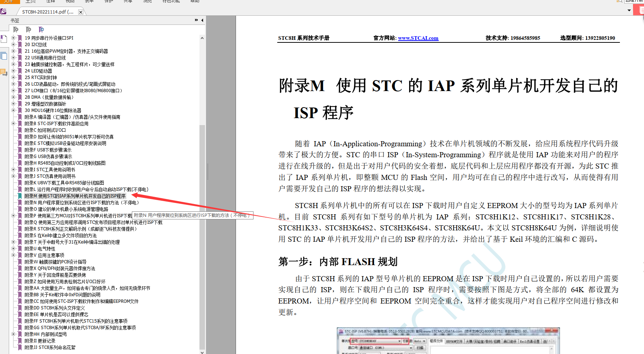
Task: Expand the 附录HH 内部测试型号 bookmark
Action: (14, 334)
